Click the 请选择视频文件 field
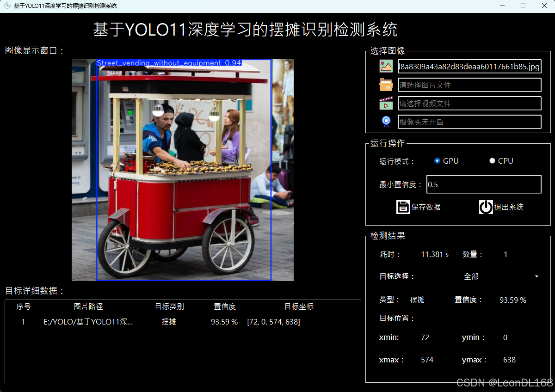The image size is (555, 392). coord(469,104)
